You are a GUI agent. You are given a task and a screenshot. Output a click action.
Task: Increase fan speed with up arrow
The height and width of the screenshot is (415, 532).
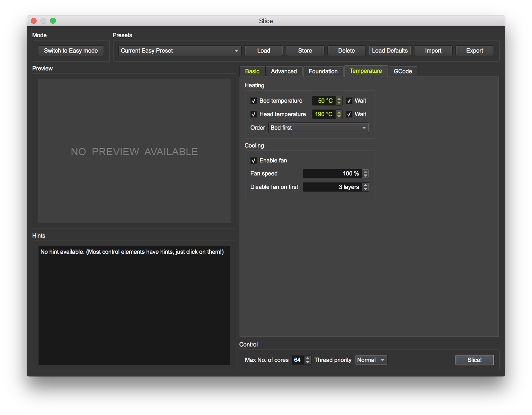tap(366, 171)
